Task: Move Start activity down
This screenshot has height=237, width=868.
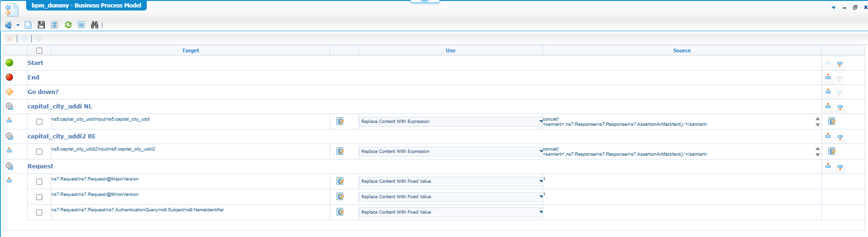Action: tap(840, 64)
